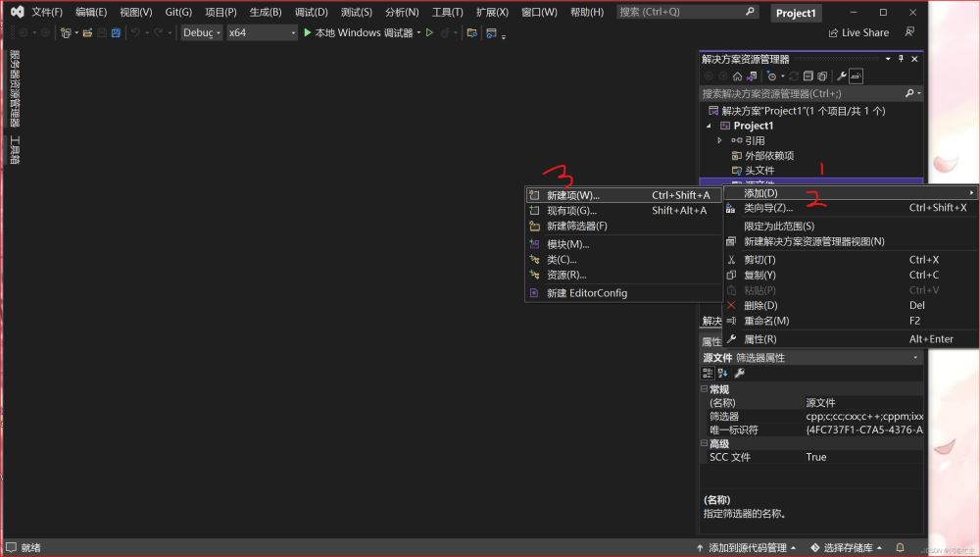This screenshot has height=557, width=980.
Task: Click the wrench properties icon in Solution Explorer
Action: pos(841,76)
